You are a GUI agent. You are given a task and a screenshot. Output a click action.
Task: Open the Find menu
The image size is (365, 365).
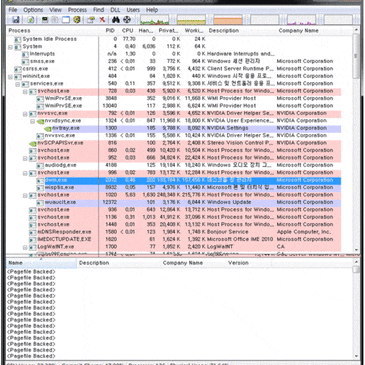click(99, 10)
